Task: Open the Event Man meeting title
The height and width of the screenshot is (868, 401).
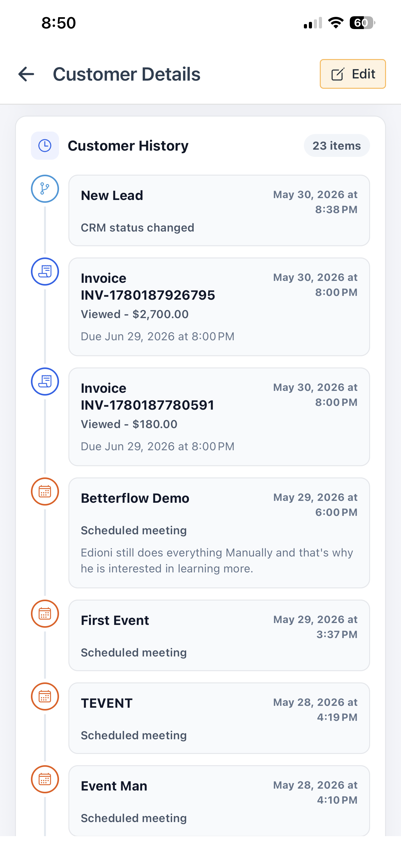Action: click(114, 786)
